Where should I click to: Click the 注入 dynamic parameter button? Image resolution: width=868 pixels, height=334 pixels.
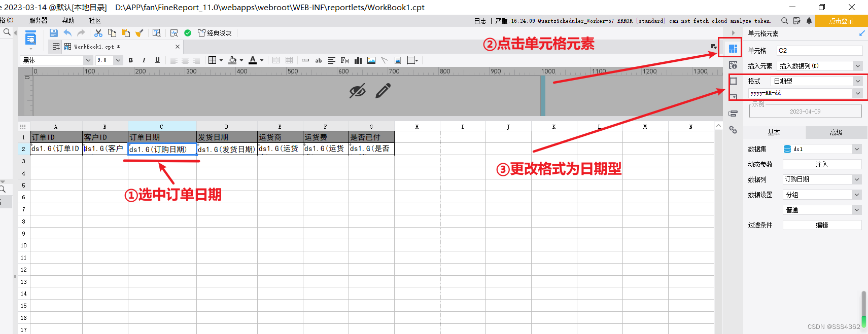(x=822, y=164)
